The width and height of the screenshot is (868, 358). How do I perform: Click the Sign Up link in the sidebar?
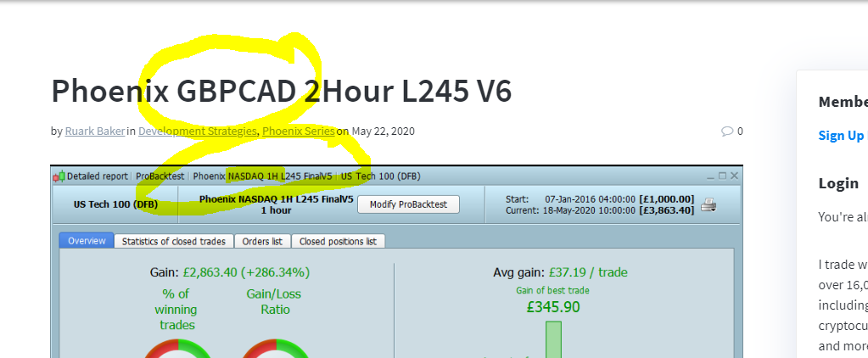click(842, 136)
